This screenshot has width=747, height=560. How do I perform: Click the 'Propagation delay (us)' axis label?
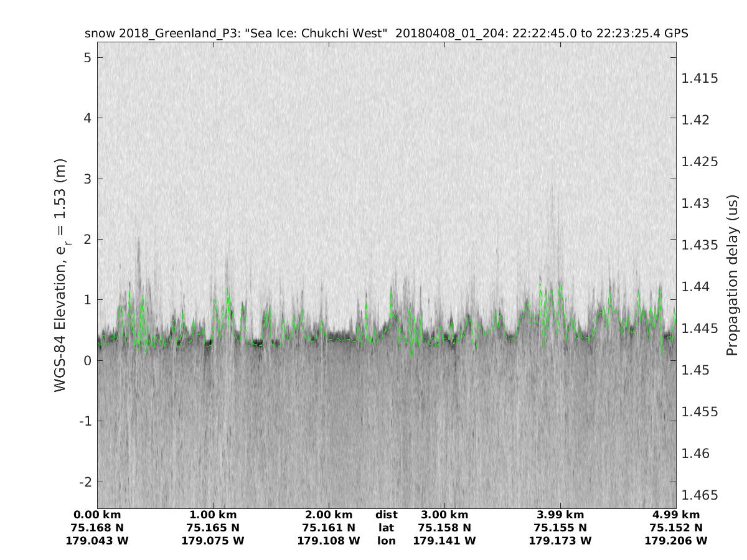731,276
